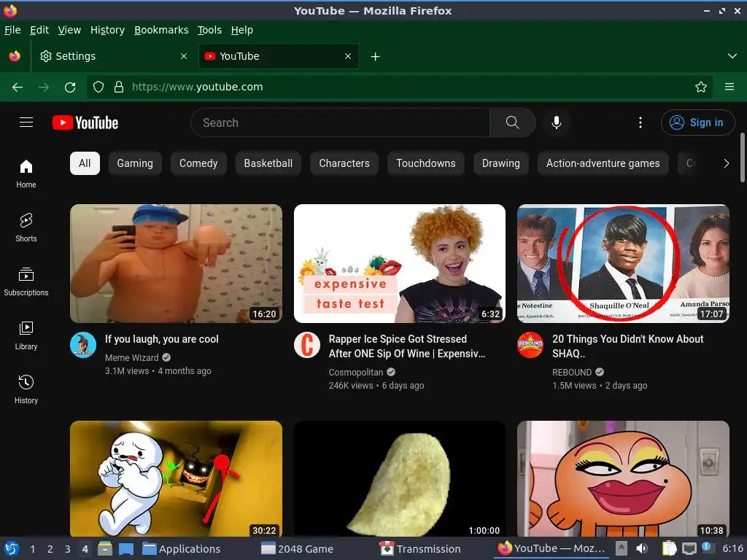747x560 pixels.
Task: Open Shorts in the sidebar
Action: click(26, 227)
